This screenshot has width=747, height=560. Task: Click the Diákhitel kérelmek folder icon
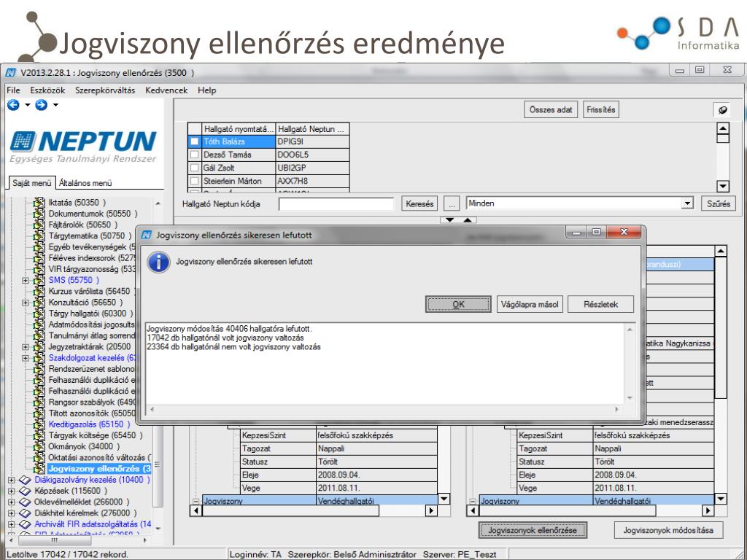point(25,513)
